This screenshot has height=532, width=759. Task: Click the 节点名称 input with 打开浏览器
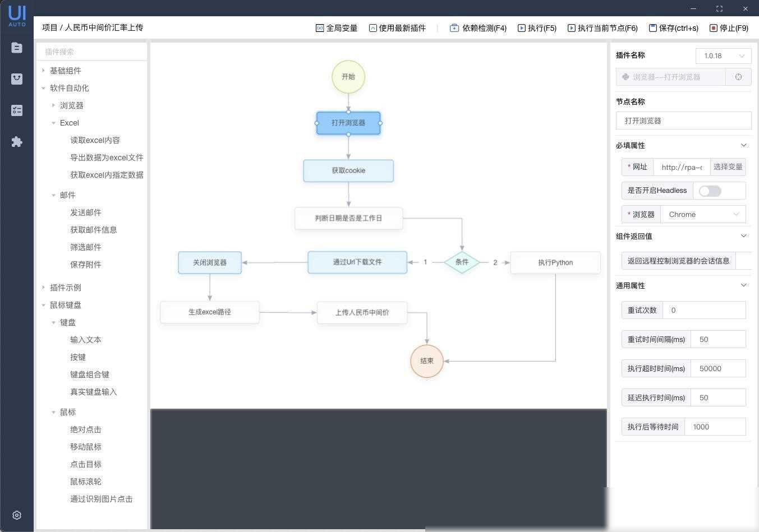[683, 121]
